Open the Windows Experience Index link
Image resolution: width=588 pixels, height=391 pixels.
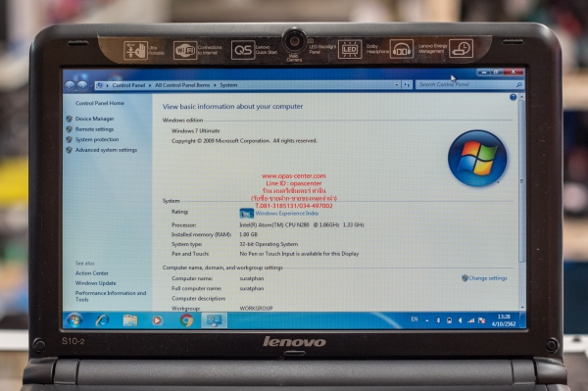287,214
